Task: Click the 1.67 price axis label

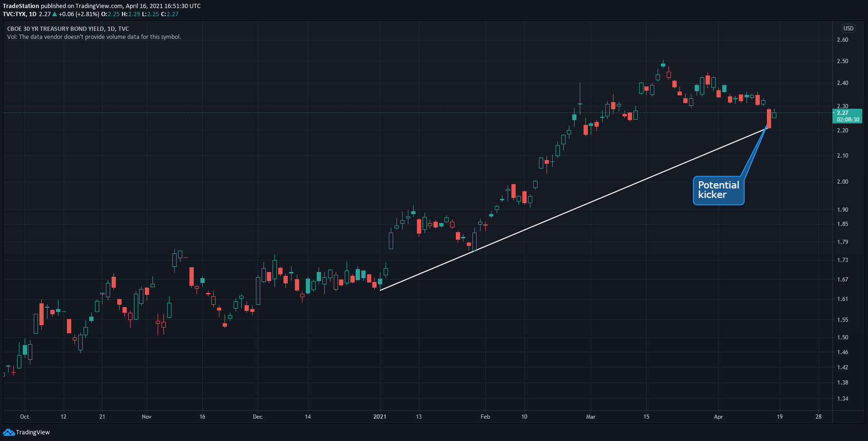Action: (x=842, y=280)
